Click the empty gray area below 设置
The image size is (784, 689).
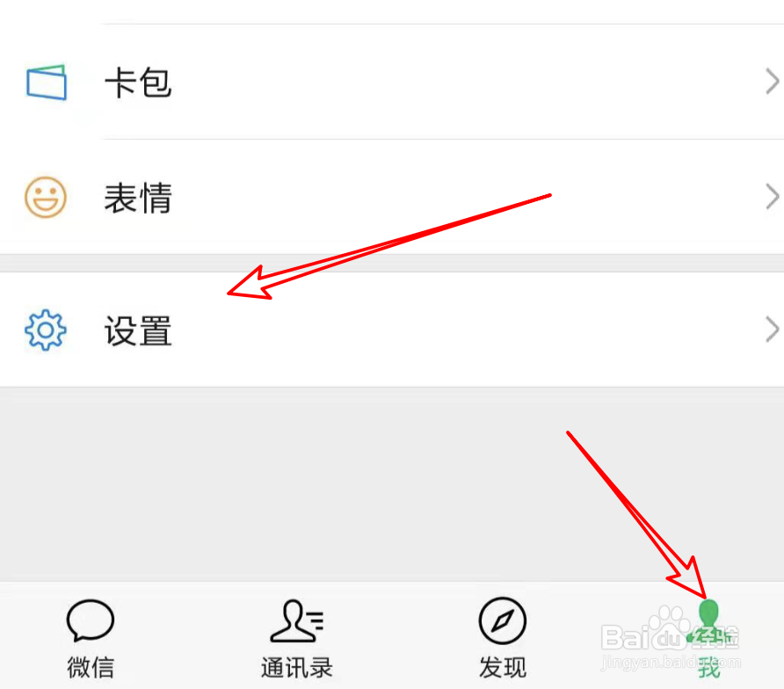click(392, 484)
